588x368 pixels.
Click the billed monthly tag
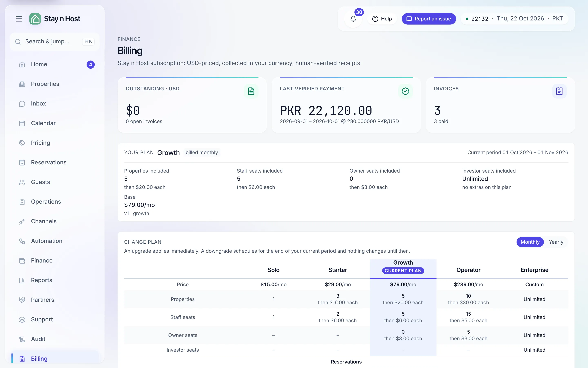202,153
